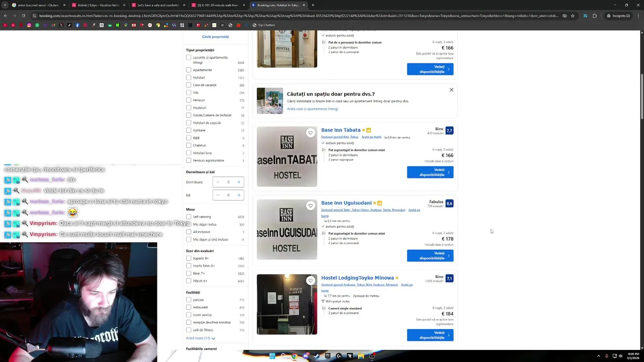Go back with browser back arrow

(5, 16)
